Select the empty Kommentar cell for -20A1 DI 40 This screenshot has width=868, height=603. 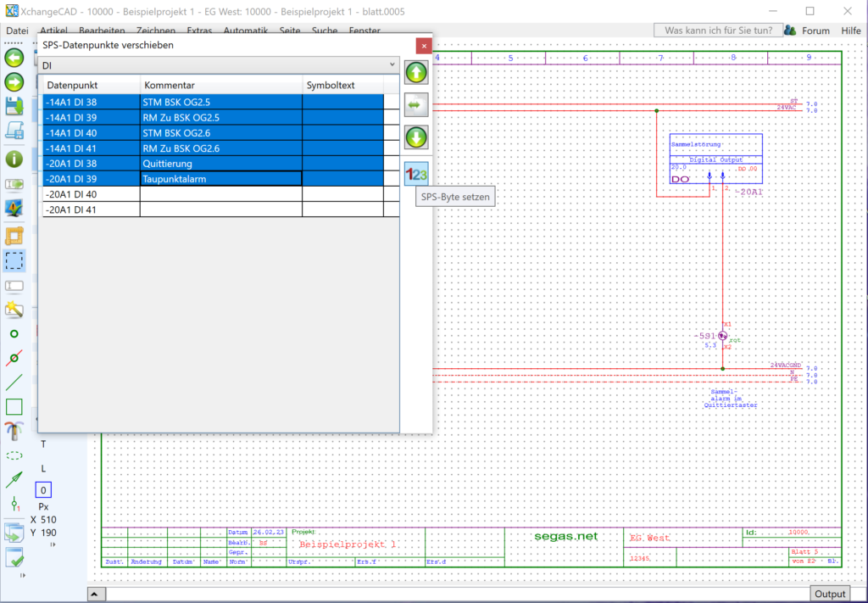[220, 194]
